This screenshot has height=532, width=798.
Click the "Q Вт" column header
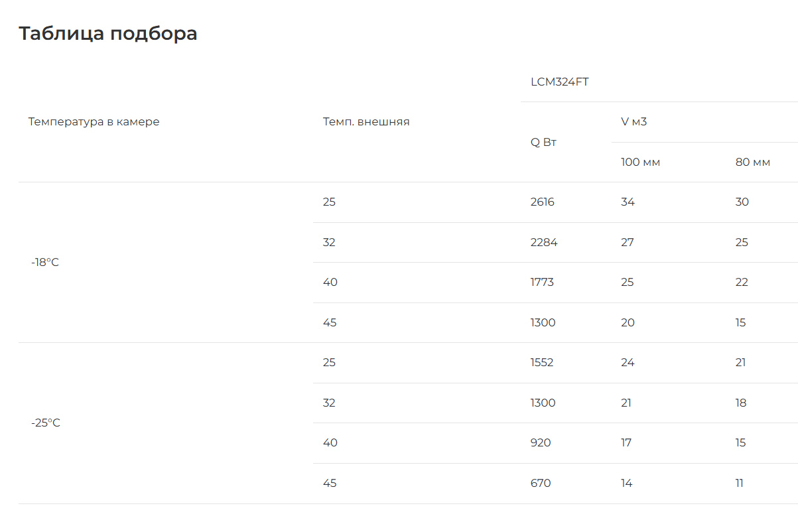pos(543,142)
